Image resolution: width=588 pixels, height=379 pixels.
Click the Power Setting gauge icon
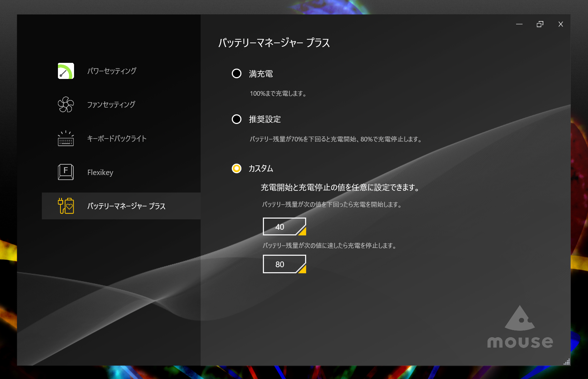pos(66,71)
